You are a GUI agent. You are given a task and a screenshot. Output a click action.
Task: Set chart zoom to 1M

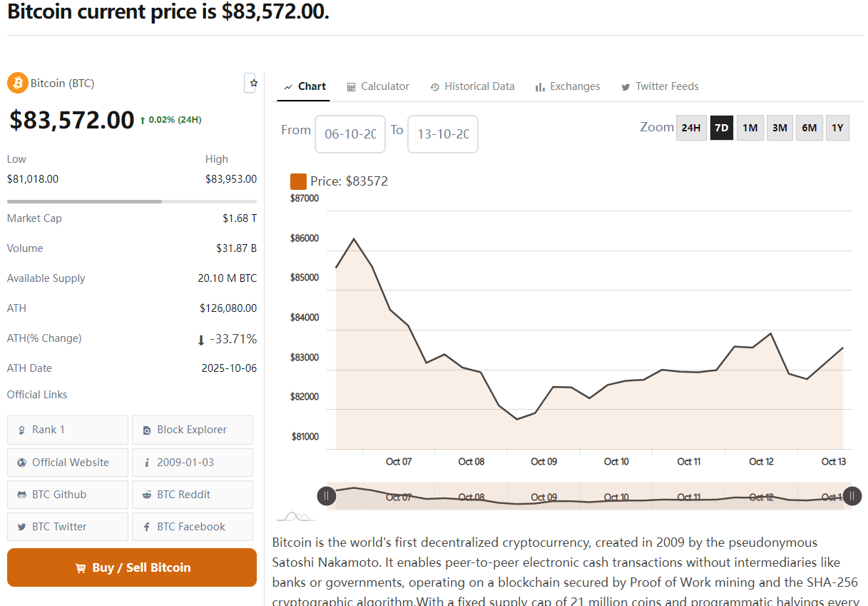coord(750,128)
